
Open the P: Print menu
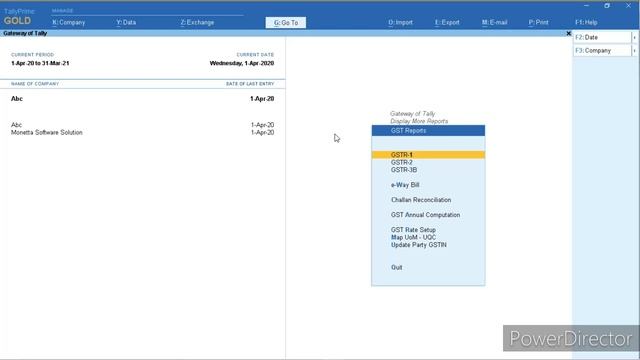(x=538, y=22)
